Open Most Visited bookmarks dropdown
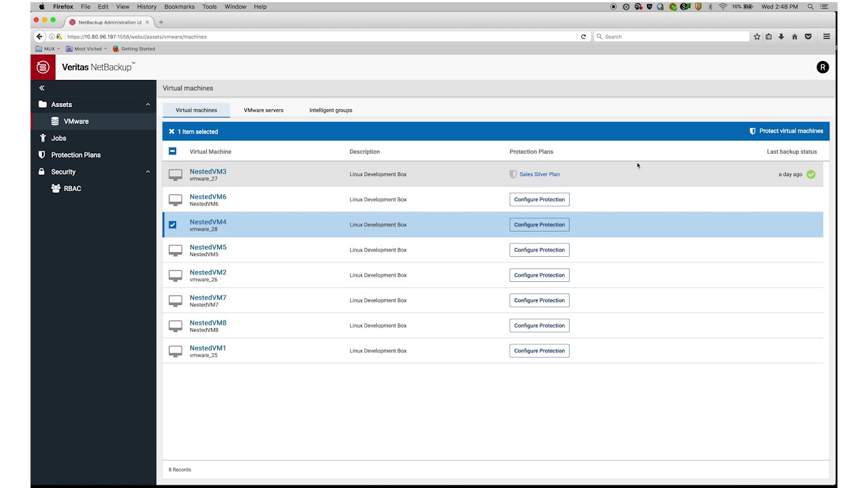The image size is (868, 488). pyautogui.click(x=86, y=49)
